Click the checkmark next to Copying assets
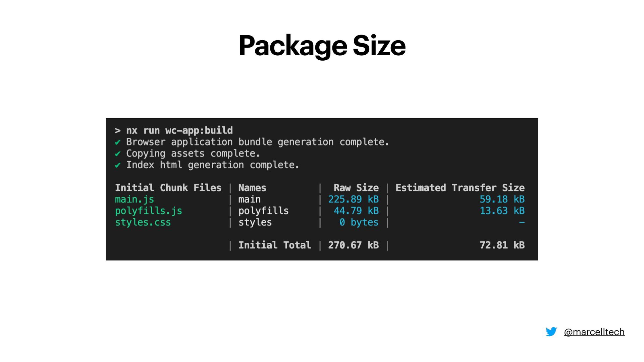 (x=118, y=154)
